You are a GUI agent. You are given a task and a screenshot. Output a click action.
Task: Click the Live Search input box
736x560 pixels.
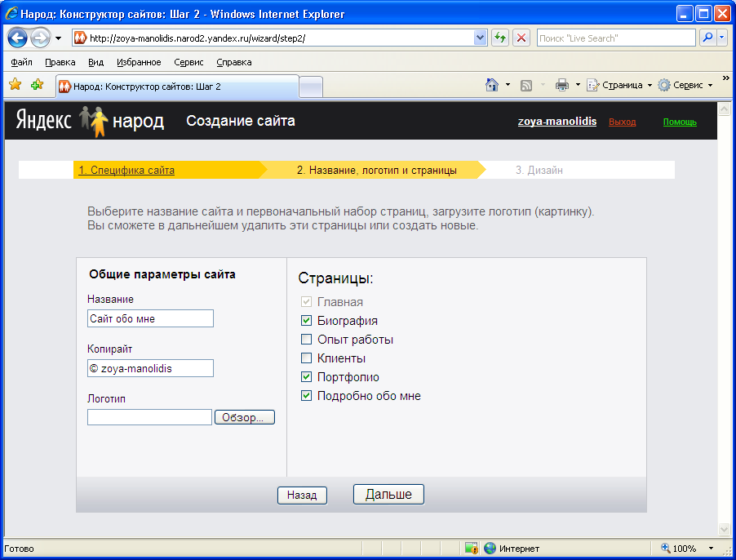[616, 38]
